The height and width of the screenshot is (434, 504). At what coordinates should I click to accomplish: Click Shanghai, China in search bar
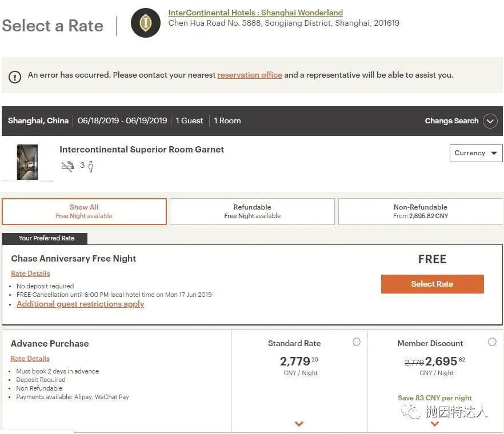pyautogui.click(x=38, y=121)
